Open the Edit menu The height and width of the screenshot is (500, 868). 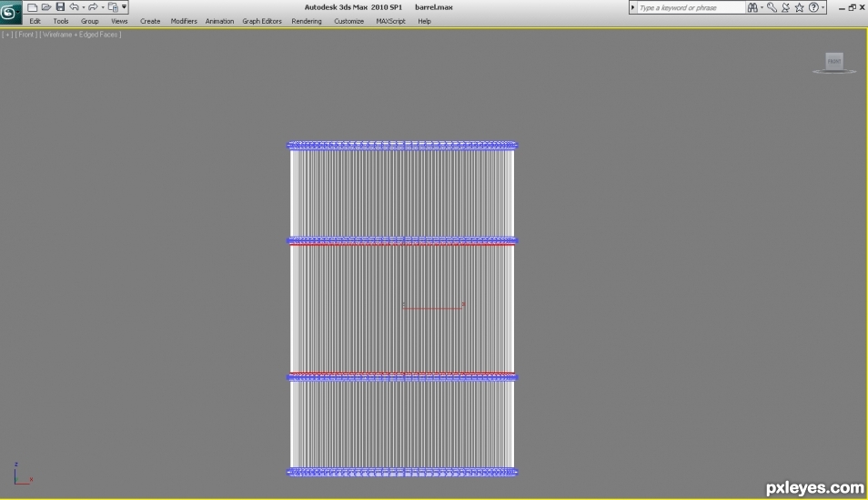tap(35, 21)
